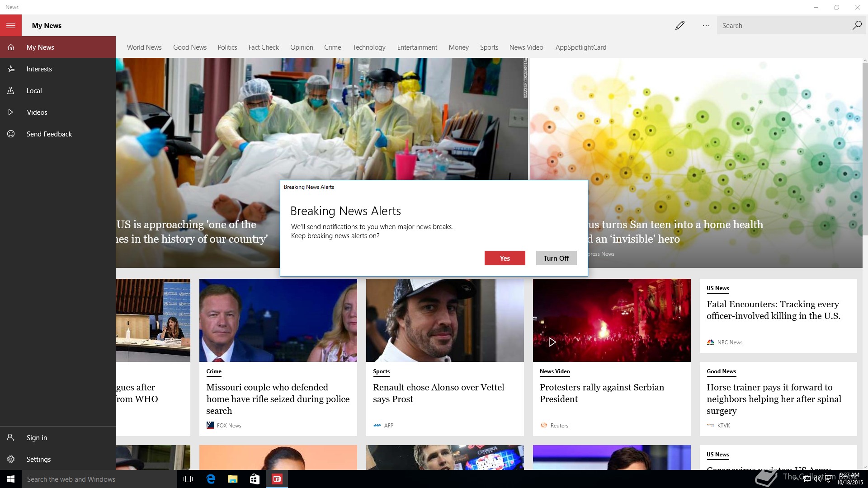868x488 pixels.
Task: Select the AppSpotlightCard tab
Action: (581, 47)
